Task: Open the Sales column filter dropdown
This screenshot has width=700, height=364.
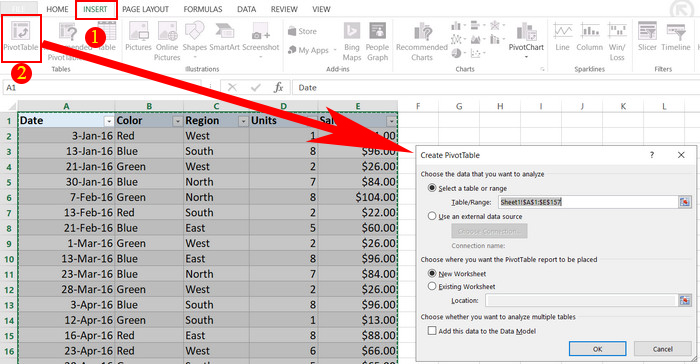Action: 391,121
